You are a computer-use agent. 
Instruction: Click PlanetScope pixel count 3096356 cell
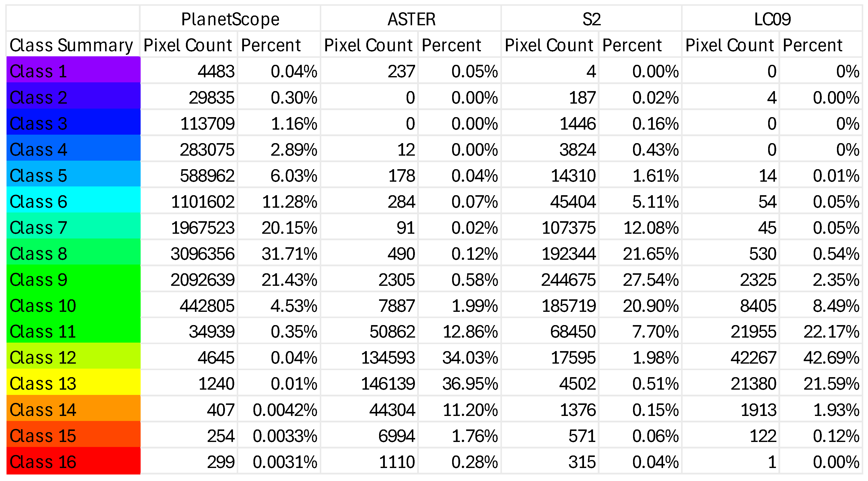[x=189, y=254]
